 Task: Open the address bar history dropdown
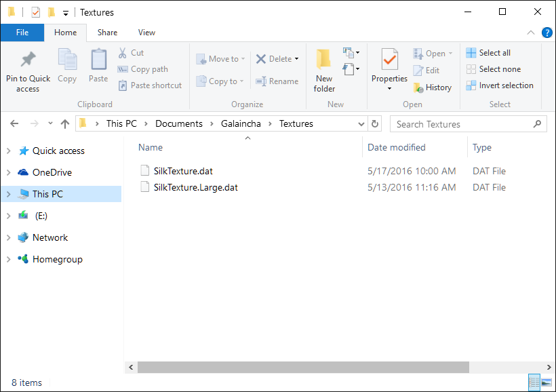point(361,124)
